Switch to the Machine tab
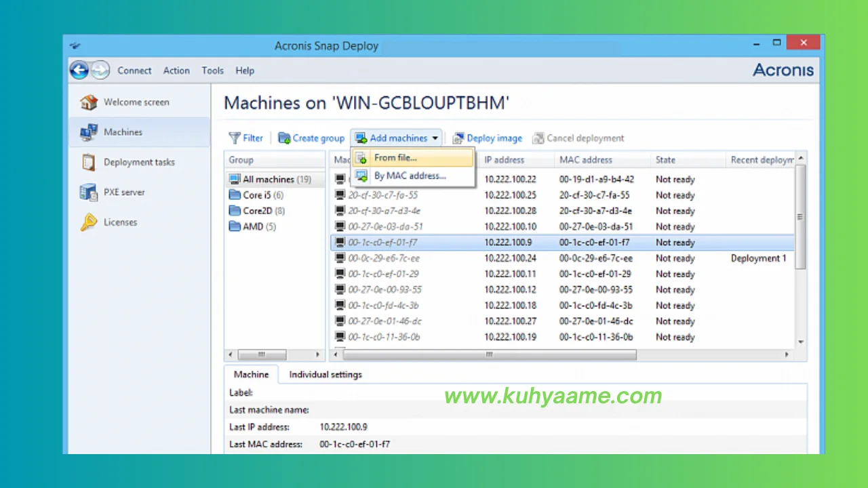This screenshot has height=488, width=868. tap(251, 374)
